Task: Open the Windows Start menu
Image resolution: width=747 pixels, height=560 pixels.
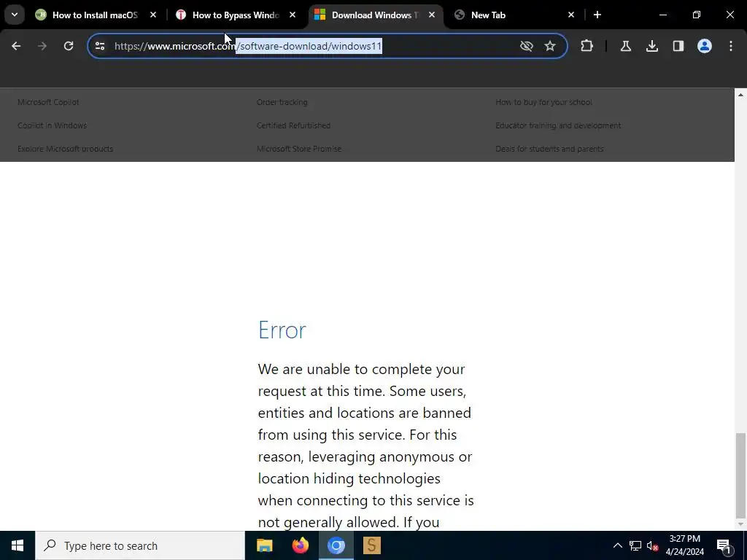Action: 18,545
